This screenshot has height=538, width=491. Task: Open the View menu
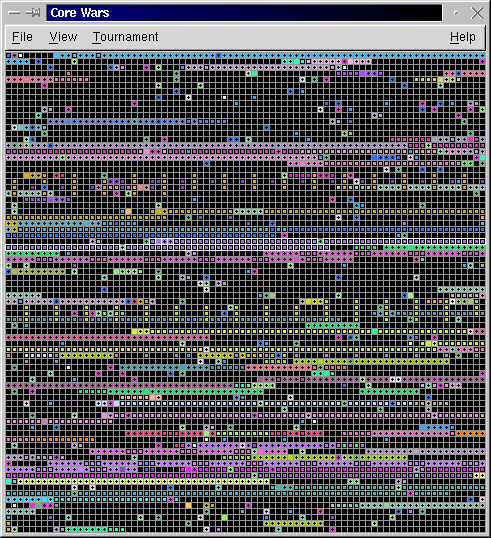click(x=63, y=37)
